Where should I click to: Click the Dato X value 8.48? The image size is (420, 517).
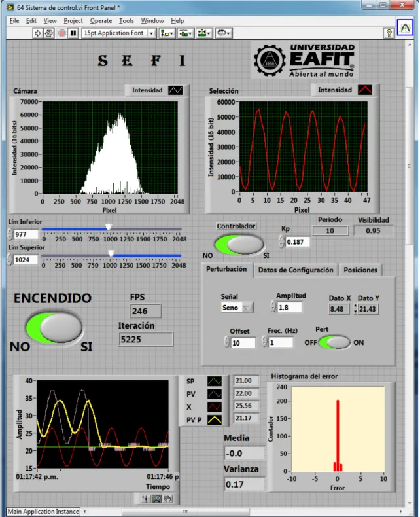(339, 309)
